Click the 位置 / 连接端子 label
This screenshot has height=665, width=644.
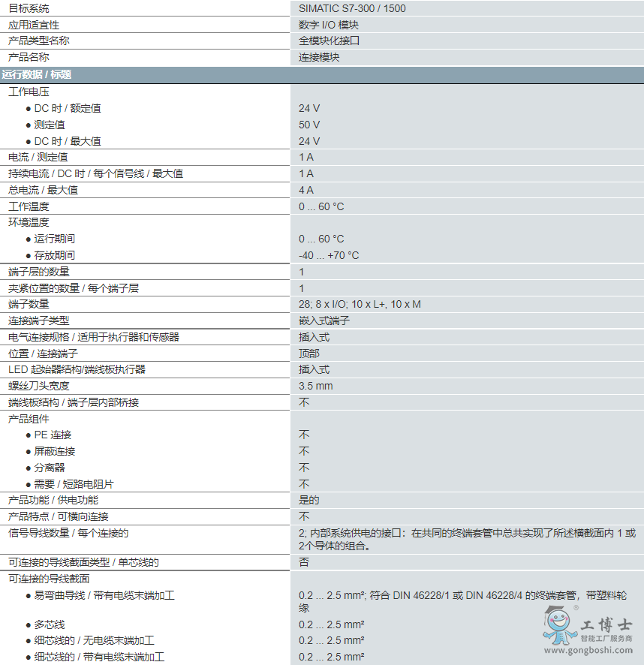tap(44, 354)
